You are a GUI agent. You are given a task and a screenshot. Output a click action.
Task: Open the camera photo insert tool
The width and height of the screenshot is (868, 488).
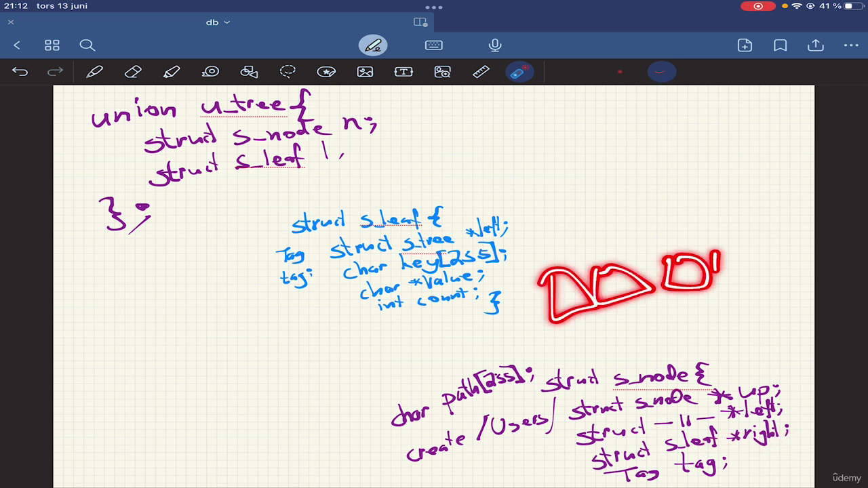tap(442, 72)
